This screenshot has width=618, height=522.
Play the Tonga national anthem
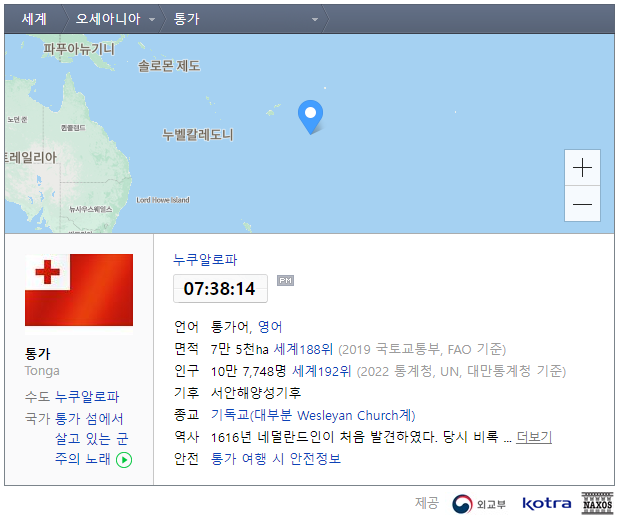[x=124, y=460]
